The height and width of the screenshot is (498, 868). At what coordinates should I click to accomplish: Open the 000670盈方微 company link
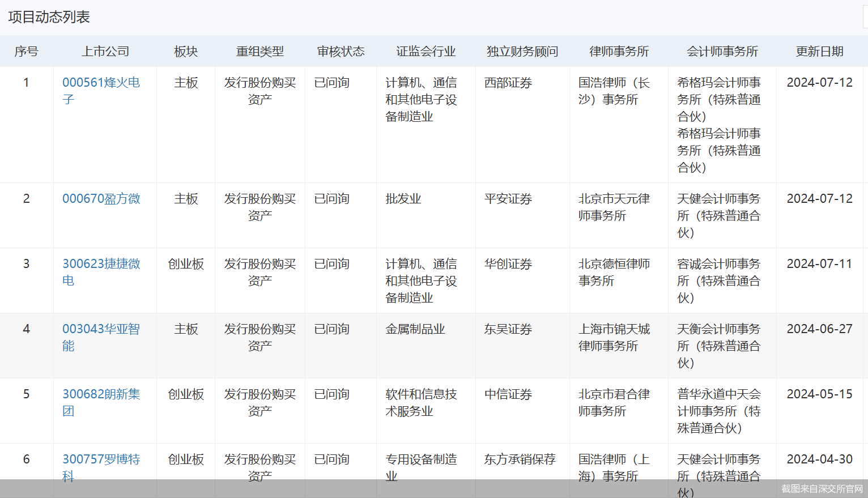pos(101,199)
